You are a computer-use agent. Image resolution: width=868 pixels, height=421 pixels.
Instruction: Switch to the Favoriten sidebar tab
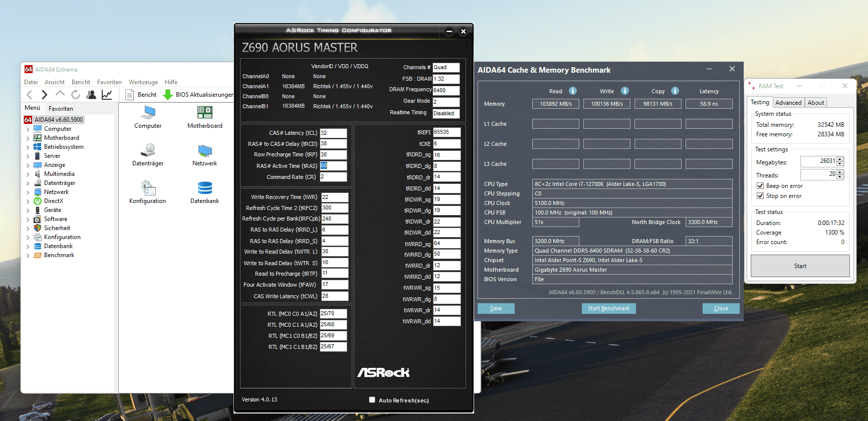(61, 109)
